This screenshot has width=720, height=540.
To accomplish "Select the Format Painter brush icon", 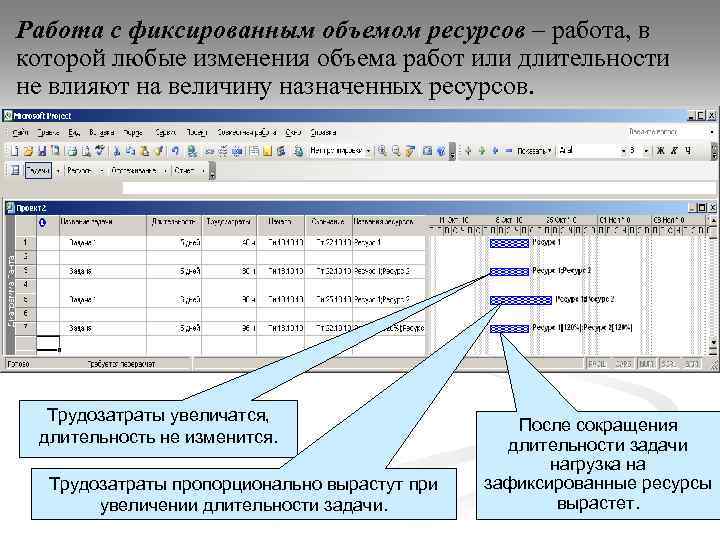I will coord(159,151).
